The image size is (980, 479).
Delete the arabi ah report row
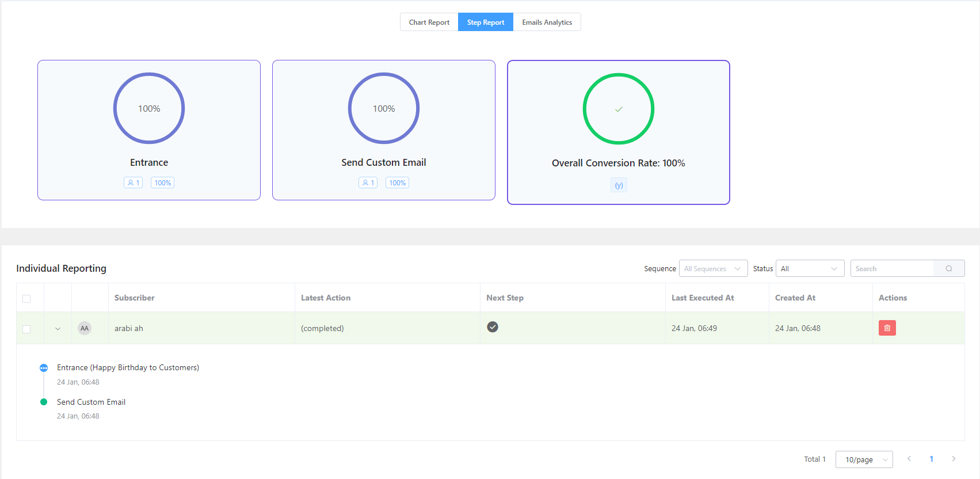887,328
